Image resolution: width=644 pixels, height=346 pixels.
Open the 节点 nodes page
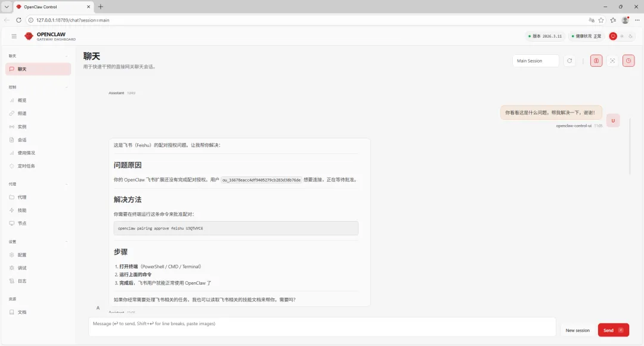pos(38,223)
